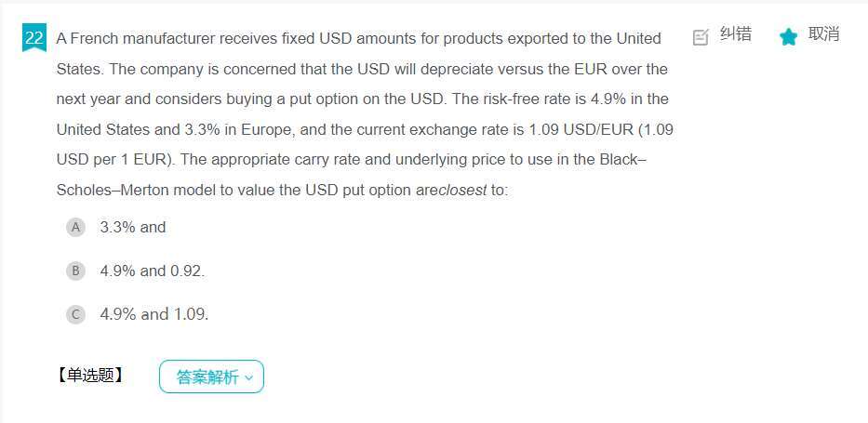868x423 pixels.
Task: Click the "1.09 USD/EUR" exchange rate text
Action: pos(581,130)
